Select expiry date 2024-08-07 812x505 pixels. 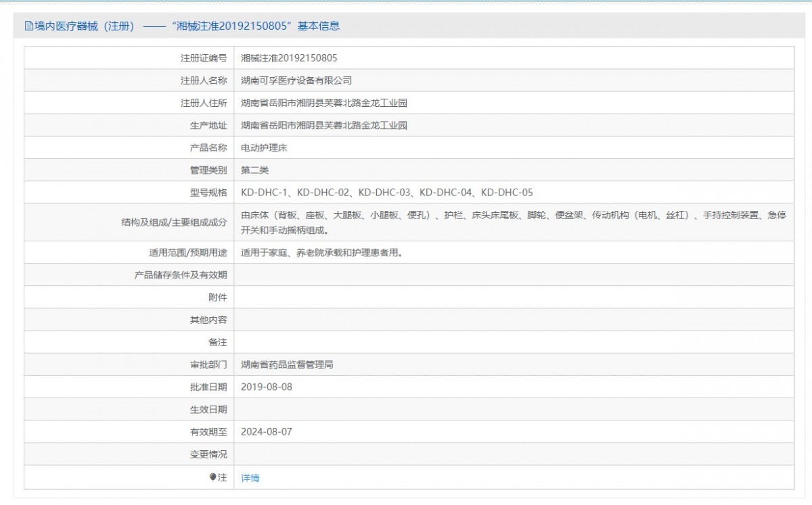(x=267, y=431)
